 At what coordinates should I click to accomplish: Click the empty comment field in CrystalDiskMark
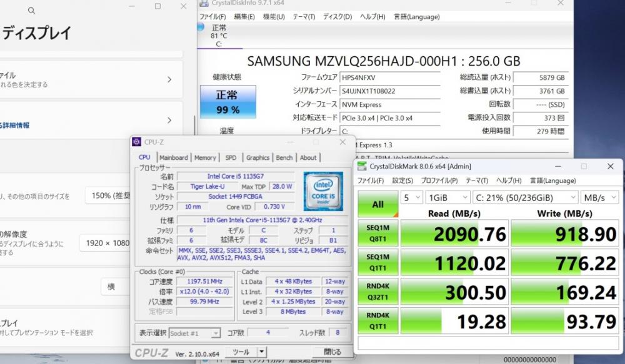pyautogui.click(x=488, y=343)
